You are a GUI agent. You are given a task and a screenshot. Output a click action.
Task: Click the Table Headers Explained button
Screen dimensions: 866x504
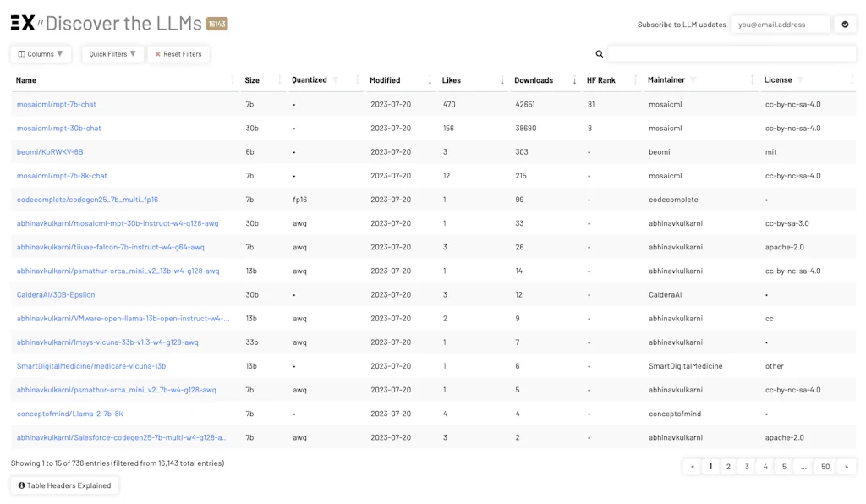[x=64, y=485]
